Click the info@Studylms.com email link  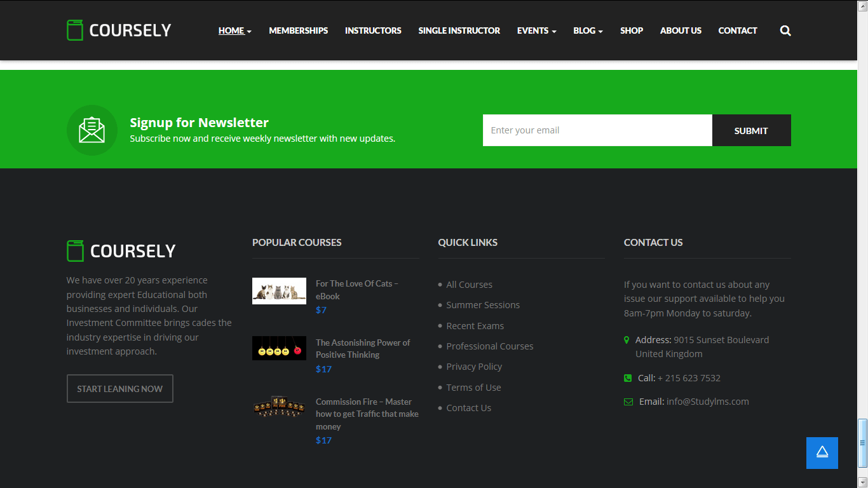click(707, 402)
